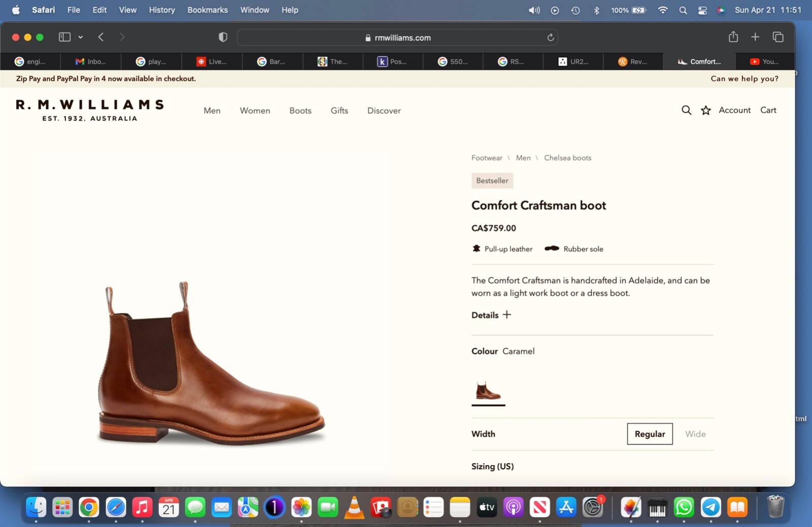Click Chelsea boots breadcrumb link
This screenshot has width=812, height=527.
567,158
